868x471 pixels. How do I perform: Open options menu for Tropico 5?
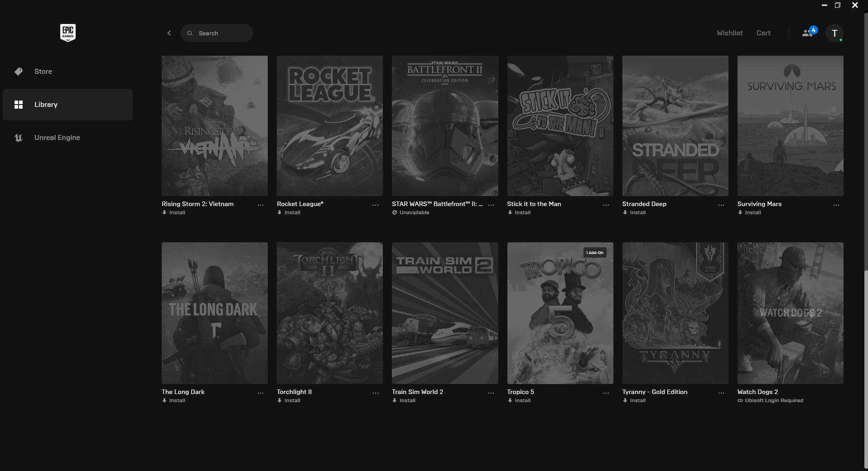(606, 393)
